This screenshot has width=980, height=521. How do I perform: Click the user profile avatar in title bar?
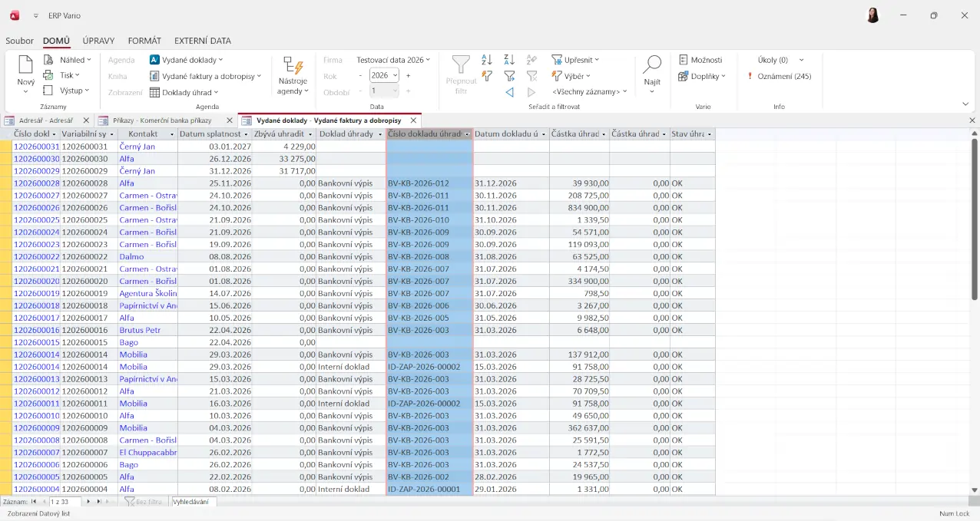872,15
